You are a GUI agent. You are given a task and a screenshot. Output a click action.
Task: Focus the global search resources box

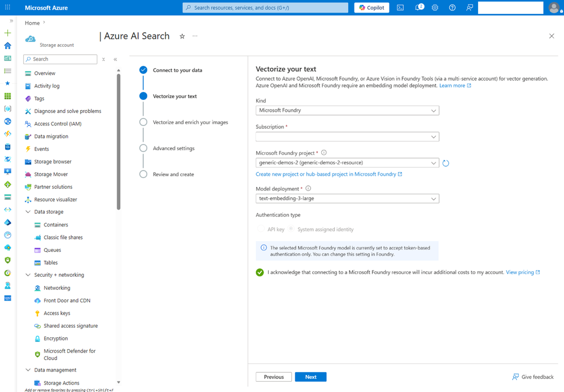(265, 7)
